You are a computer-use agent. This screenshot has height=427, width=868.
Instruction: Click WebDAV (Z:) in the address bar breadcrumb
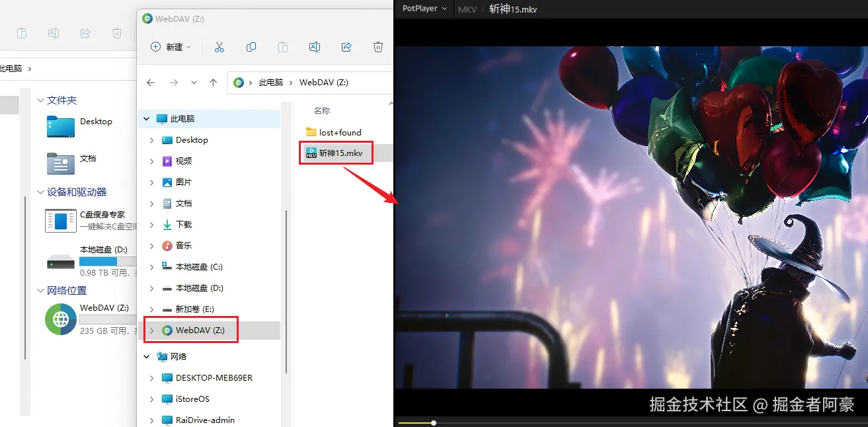click(324, 83)
